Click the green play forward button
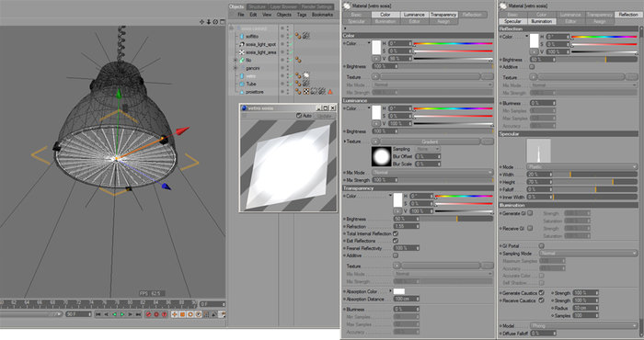Screen dimensions: 644x340 coord(122,314)
